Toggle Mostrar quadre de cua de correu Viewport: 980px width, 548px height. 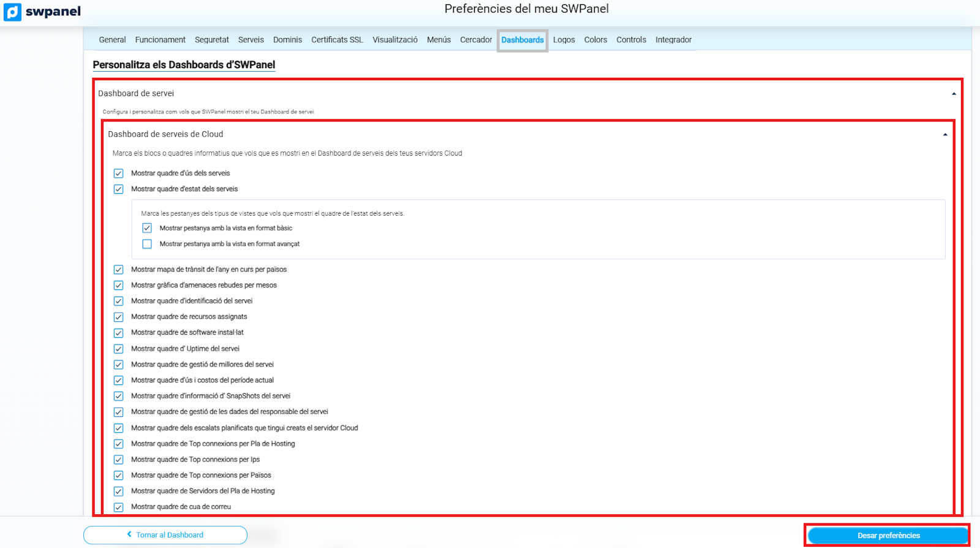[x=119, y=507]
